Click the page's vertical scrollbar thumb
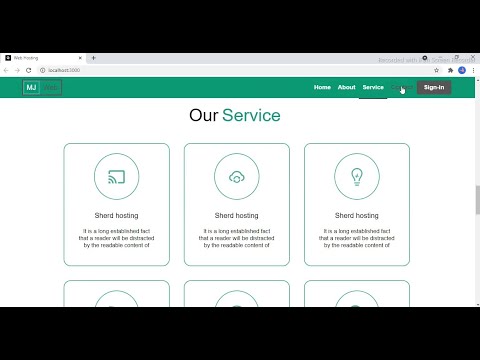The image size is (480, 360). [478, 200]
